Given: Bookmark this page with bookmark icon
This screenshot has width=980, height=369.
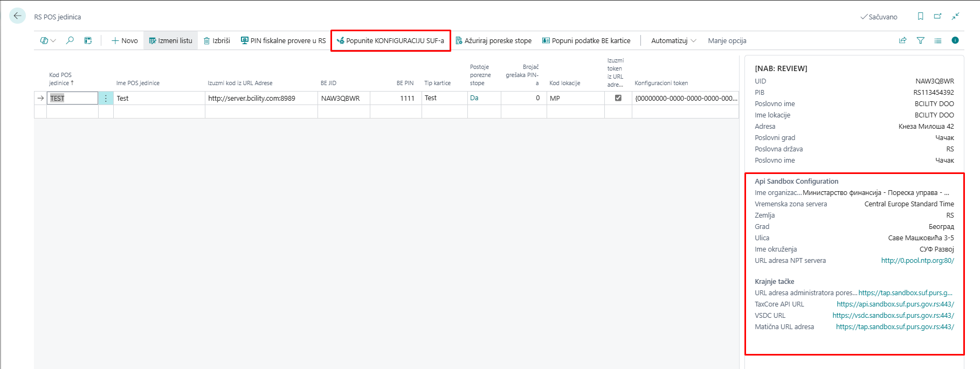Looking at the screenshot, I should pos(920,16).
